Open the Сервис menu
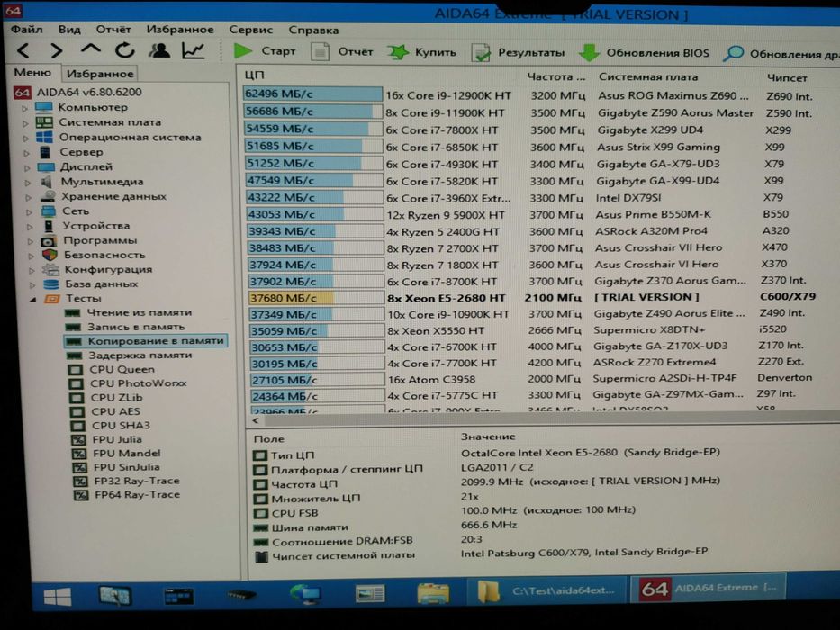The height and width of the screenshot is (630, 840). 250,30
